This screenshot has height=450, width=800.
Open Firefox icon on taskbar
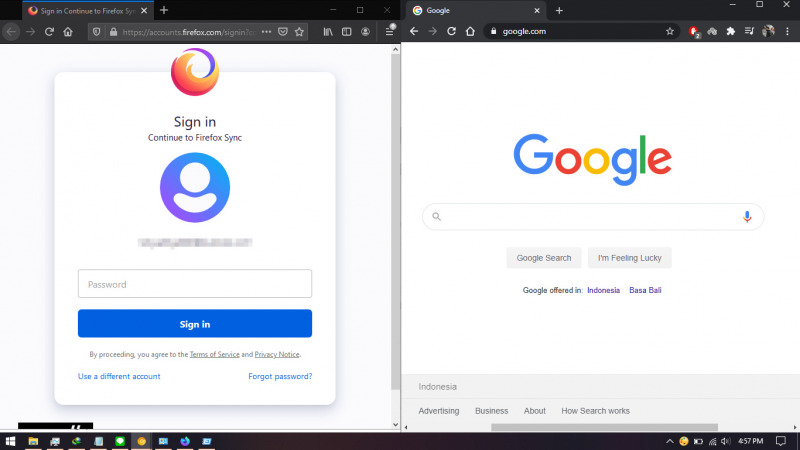(185, 441)
